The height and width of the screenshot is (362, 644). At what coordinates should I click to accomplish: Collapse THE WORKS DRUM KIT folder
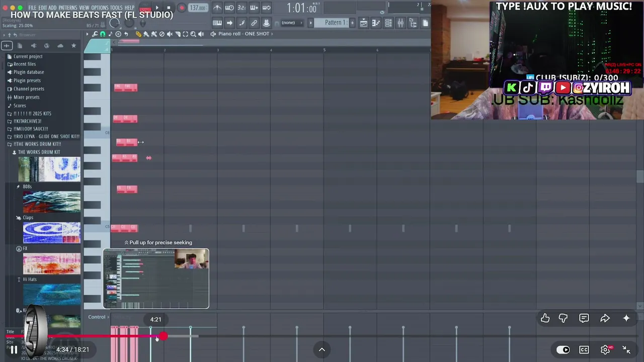click(38, 152)
